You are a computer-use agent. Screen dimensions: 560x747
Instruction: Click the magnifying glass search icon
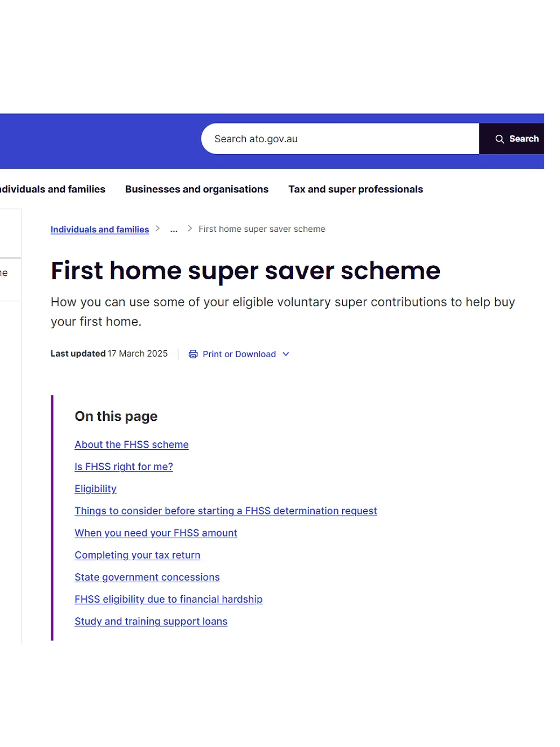point(500,139)
